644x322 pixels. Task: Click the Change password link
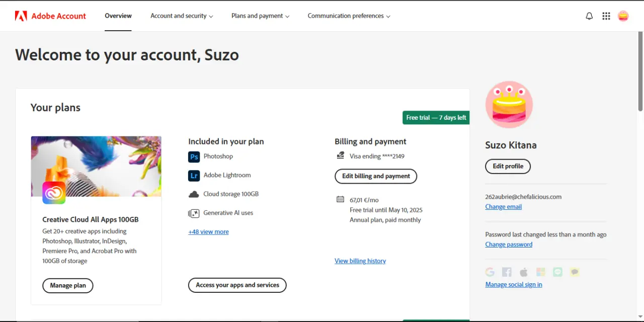pyautogui.click(x=509, y=245)
